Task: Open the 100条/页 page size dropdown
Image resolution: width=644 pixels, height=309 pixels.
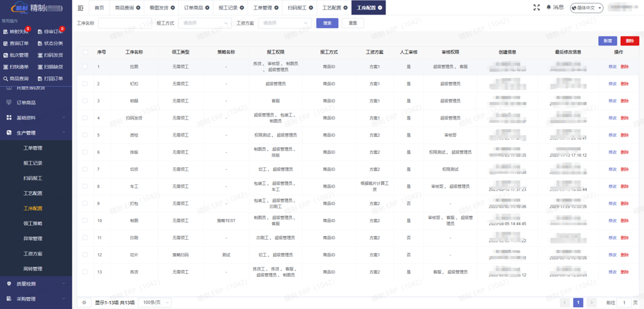Action: [155, 303]
